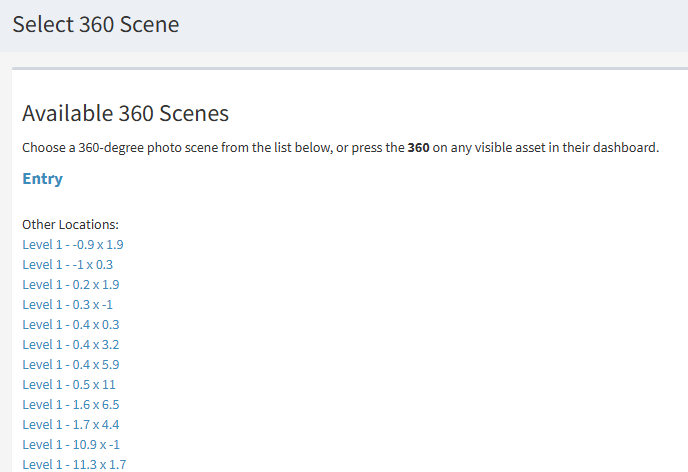Click the Select 360 Scene page title

coord(96,24)
